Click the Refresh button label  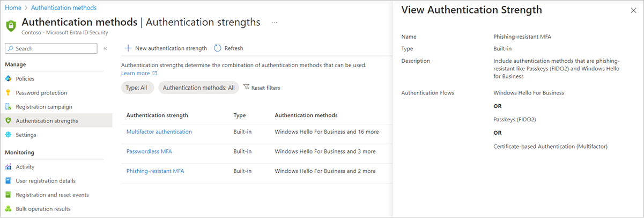[234, 48]
